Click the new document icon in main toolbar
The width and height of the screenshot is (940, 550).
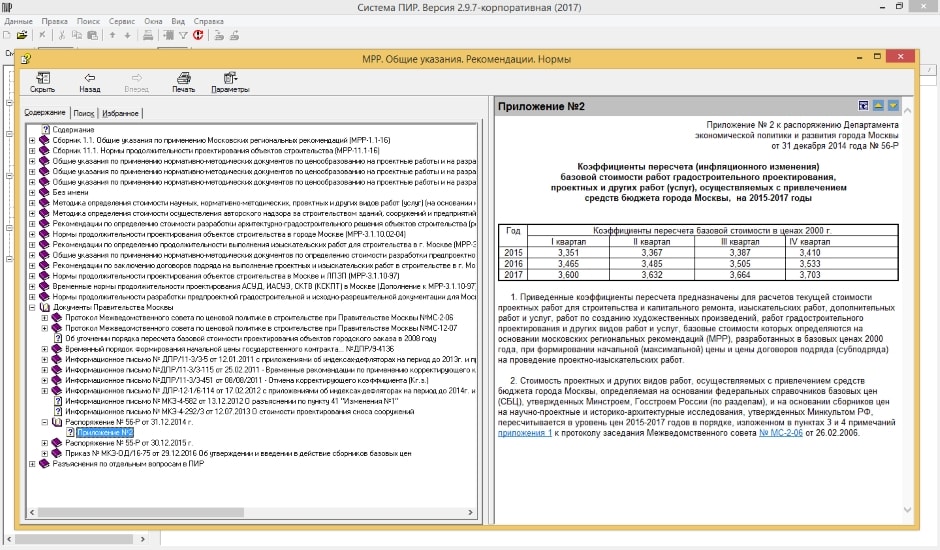(x=7, y=35)
